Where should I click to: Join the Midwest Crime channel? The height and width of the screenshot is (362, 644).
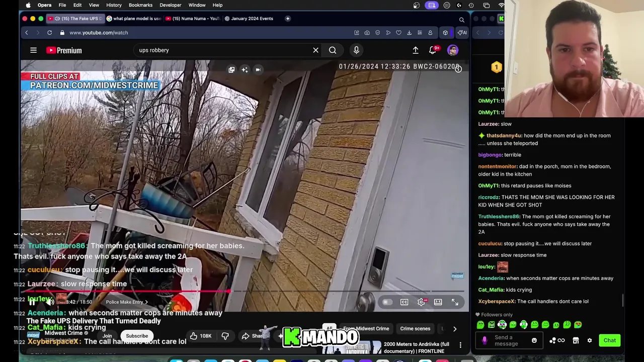107,336
